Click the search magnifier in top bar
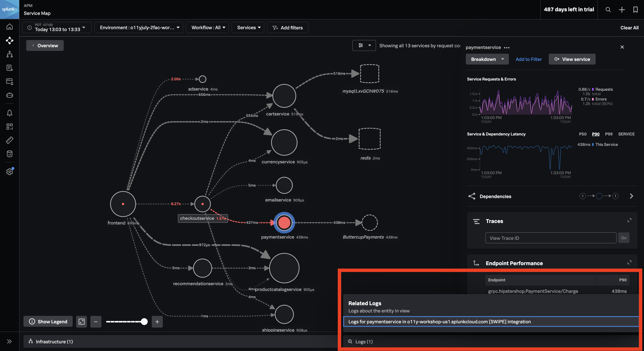 (608, 10)
